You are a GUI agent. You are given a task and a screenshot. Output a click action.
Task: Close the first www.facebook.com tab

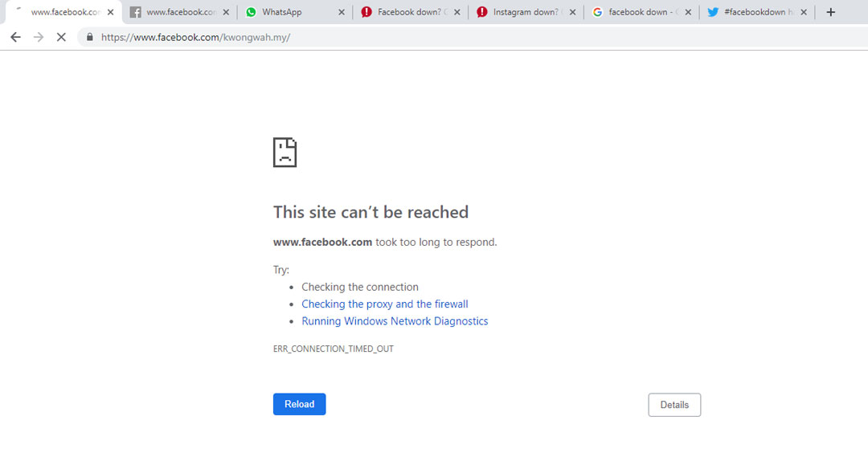[x=110, y=12]
